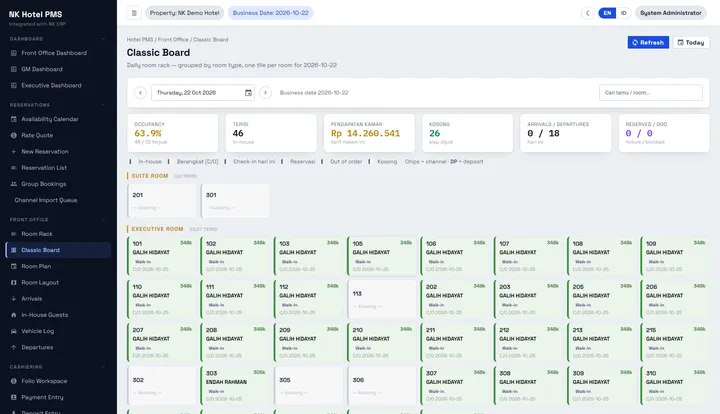Click the Arrivals down-arrow icon
This screenshot has height=414, width=720.
pyautogui.click(x=14, y=299)
